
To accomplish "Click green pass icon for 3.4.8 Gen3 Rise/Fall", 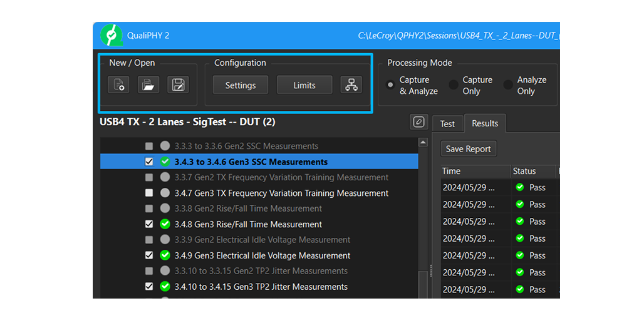I will 165,224.
